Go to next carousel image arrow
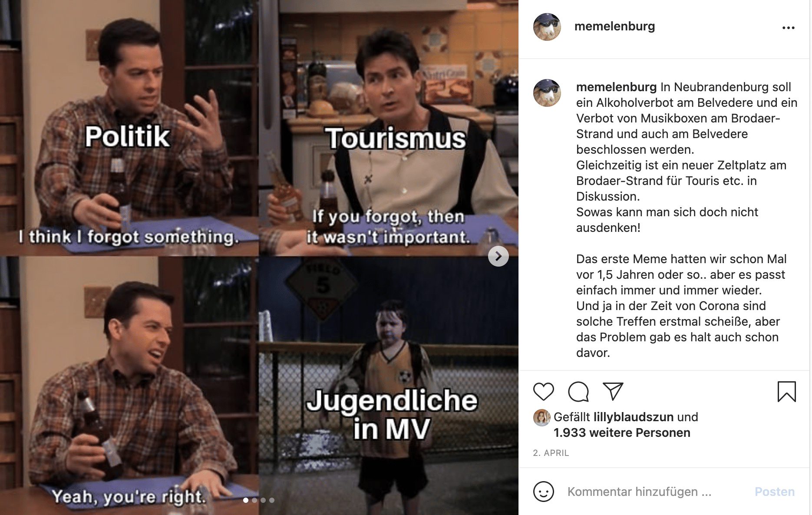Screen dimensions: 812x515 pyautogui.click(x=498, y=256)
